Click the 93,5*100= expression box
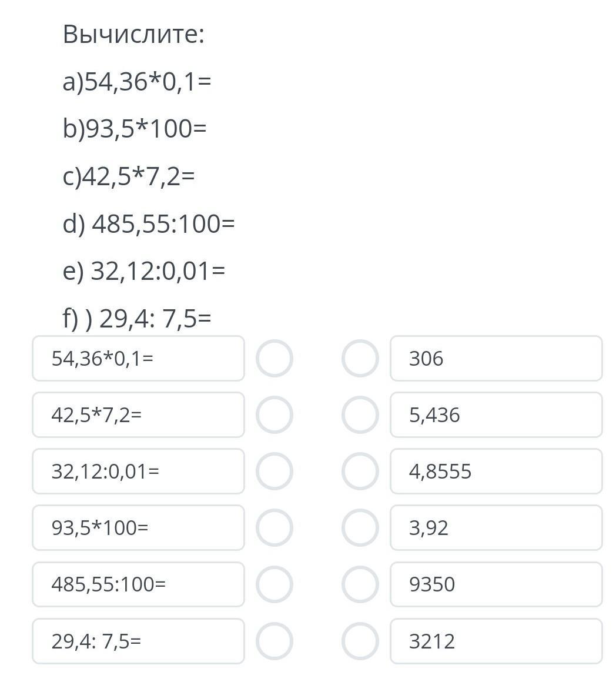 [x=139, y=528]
